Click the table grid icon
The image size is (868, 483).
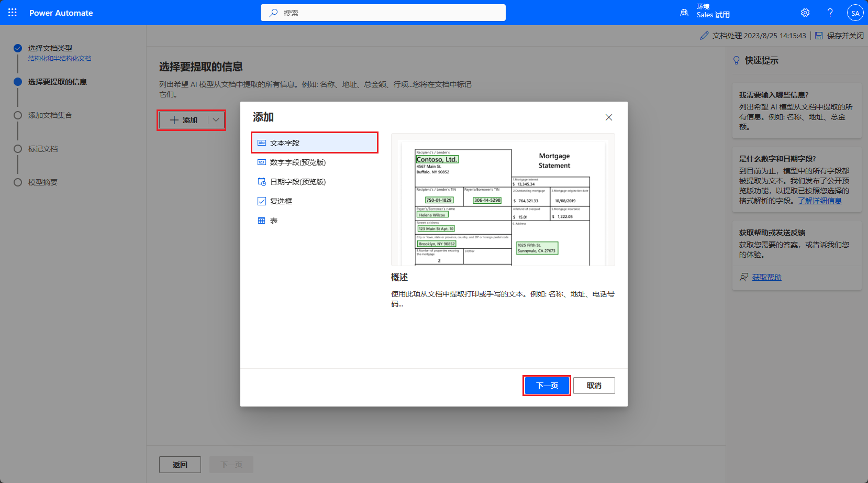click(x=262, y=221)
